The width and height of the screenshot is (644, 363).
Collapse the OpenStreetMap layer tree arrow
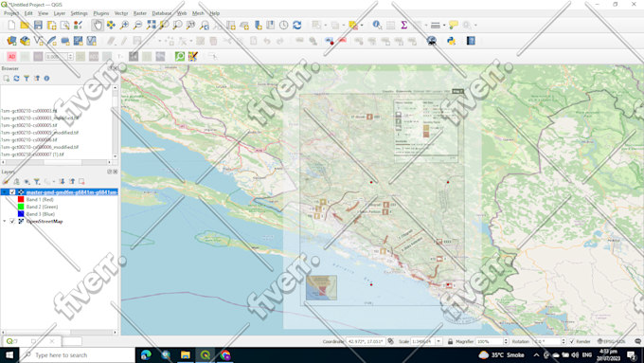5,221
